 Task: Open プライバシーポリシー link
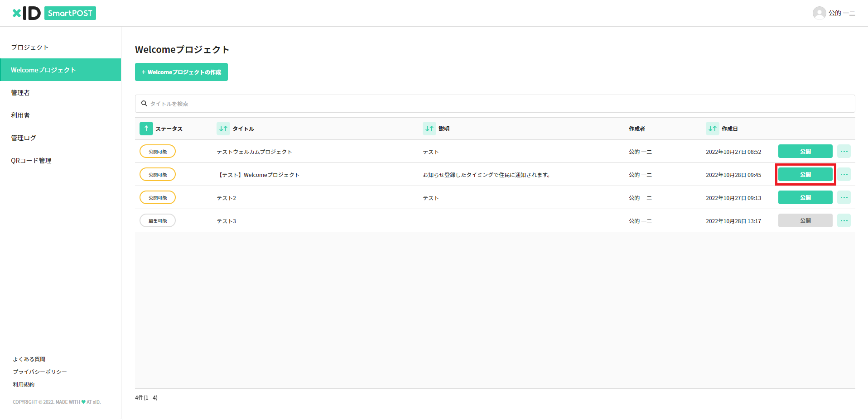click(x=40, y=372)
